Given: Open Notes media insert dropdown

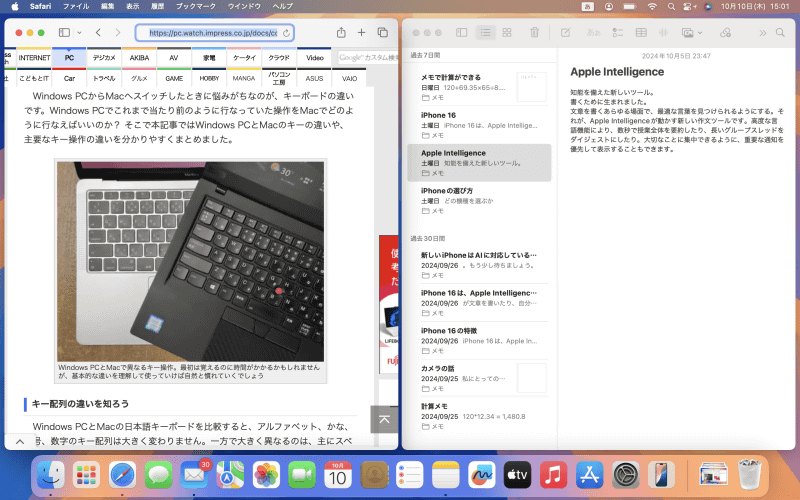Looking at the screenshot, I should tap(692, 33).
